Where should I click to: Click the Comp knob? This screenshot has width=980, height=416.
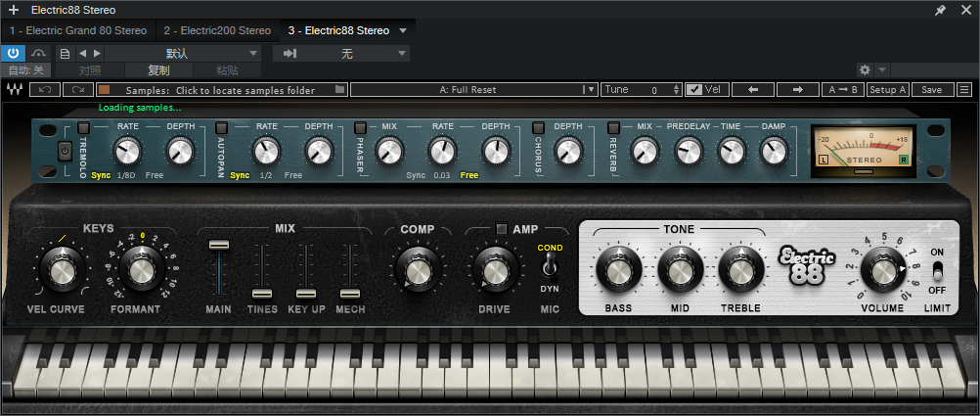(x=418, y=270)
